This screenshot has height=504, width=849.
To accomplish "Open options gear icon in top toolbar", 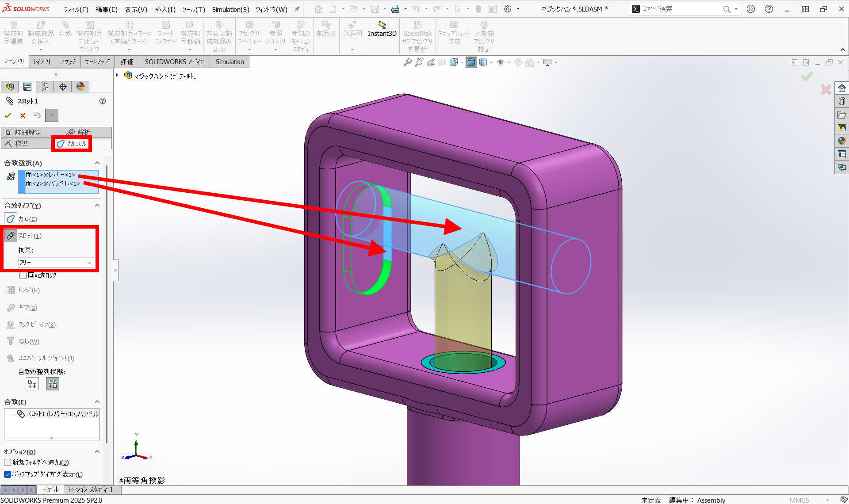I will [x=508, y=9].
